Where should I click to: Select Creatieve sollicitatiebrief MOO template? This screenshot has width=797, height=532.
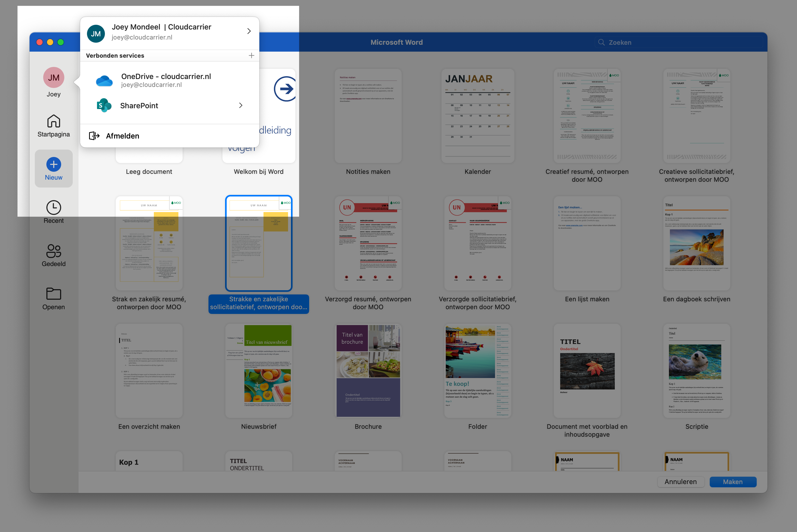pos(697,116)
